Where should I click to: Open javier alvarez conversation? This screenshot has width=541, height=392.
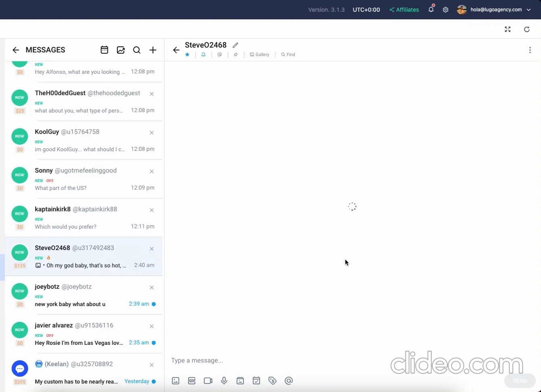pos(84,334)
